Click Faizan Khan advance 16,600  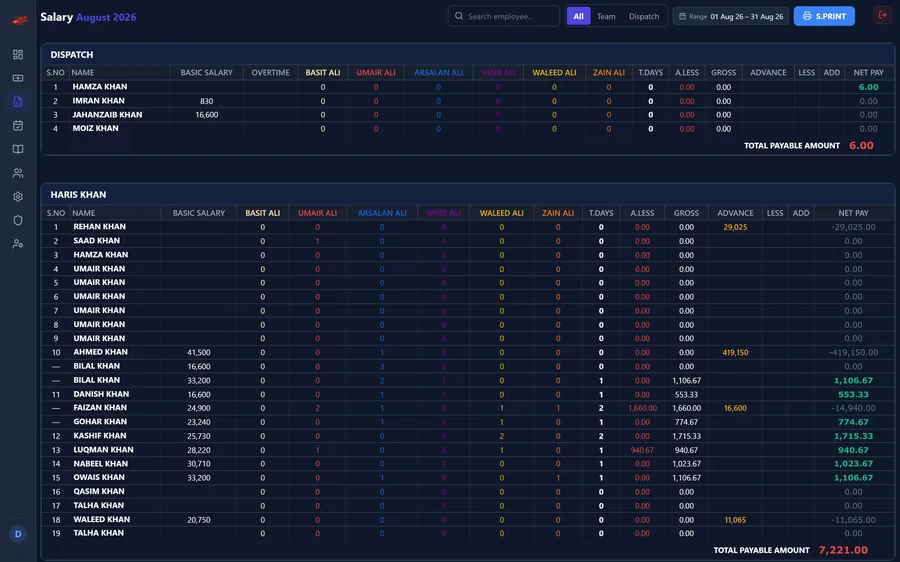point(735,408)
